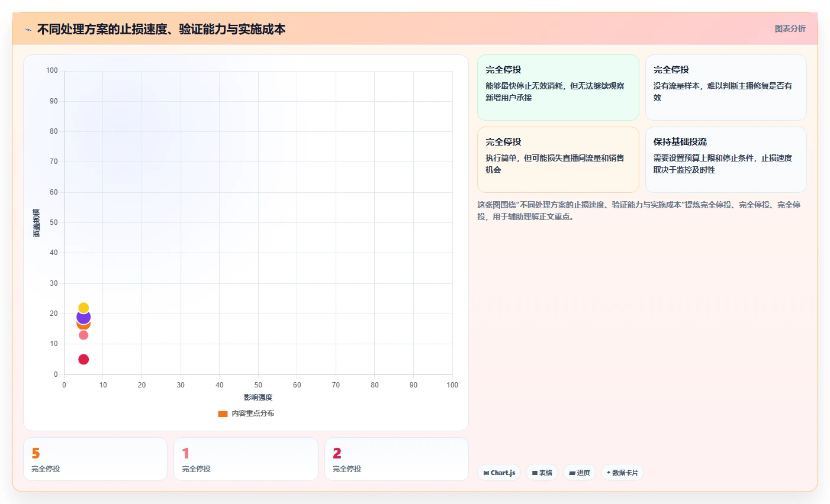
Task: Open the card about 没有流量样本
Action: [726, 88]
